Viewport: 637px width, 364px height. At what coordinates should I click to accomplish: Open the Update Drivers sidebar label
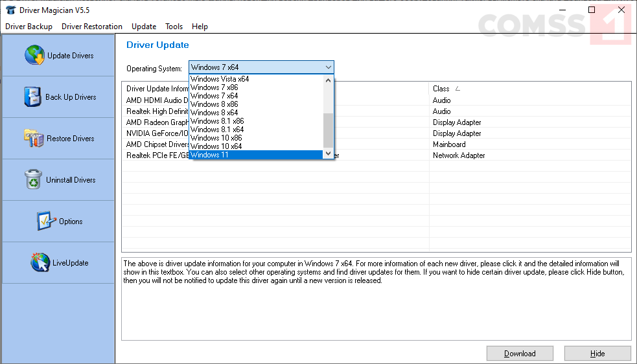click(x=70, y=56)
